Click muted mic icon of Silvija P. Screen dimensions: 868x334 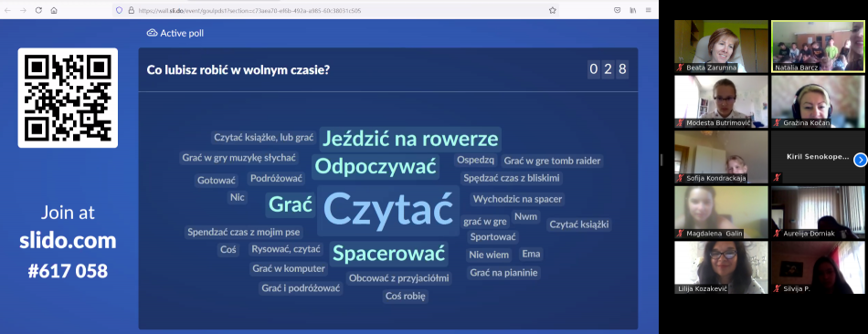[778, 288]
